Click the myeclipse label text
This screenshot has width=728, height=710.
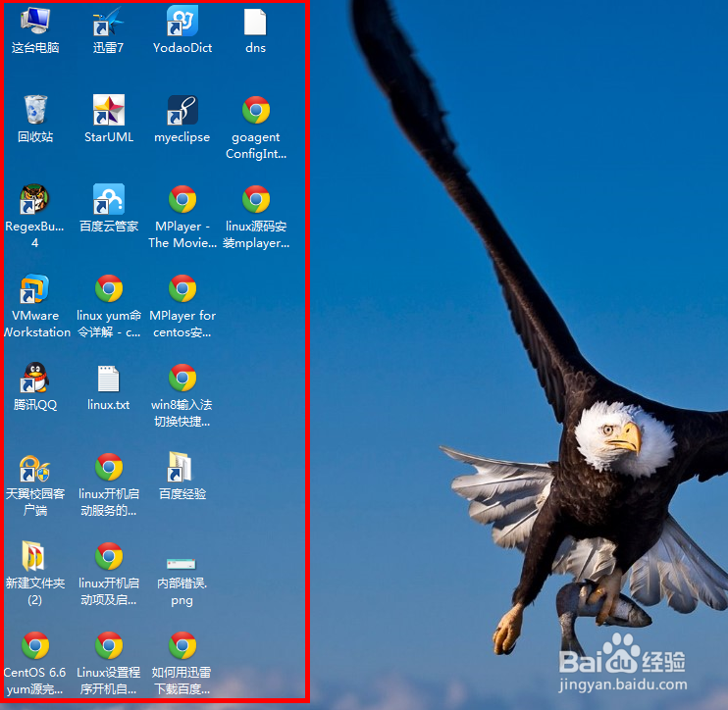[x=182, y=138]
